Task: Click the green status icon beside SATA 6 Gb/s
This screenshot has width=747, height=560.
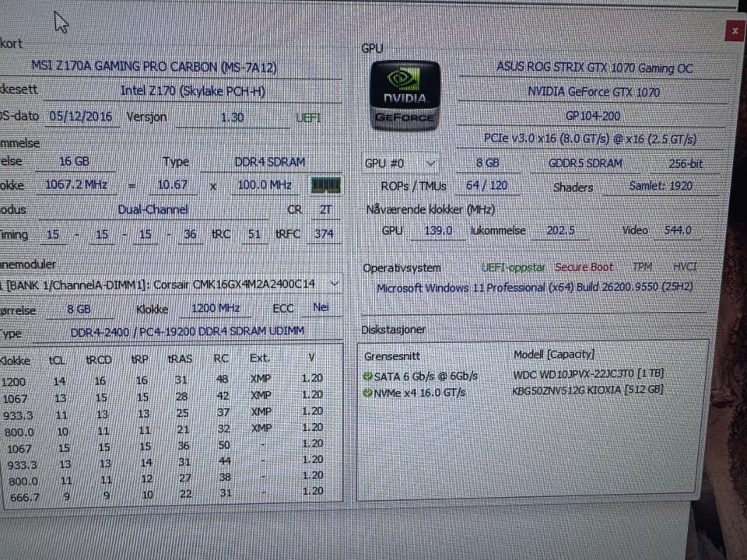Action: pos(367,376)
